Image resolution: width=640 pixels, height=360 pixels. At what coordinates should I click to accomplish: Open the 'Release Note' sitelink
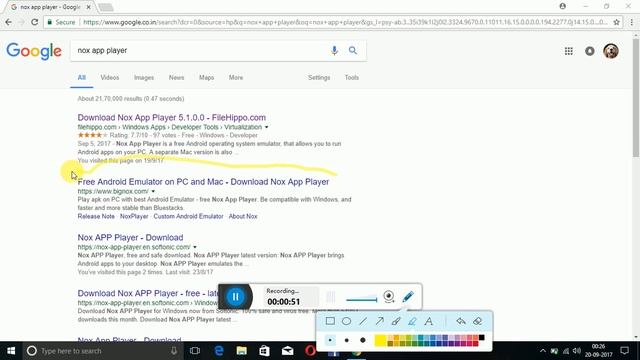point(96,216)
